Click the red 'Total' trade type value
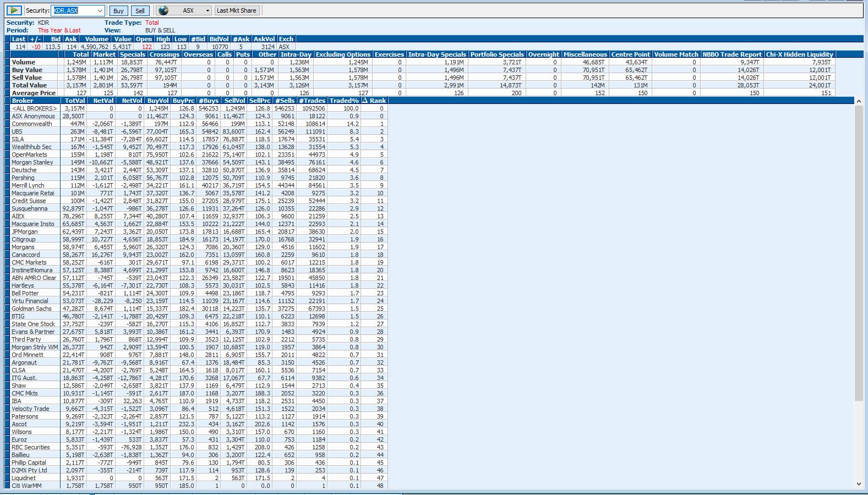The image size is (868, 495). pos(152,23)
